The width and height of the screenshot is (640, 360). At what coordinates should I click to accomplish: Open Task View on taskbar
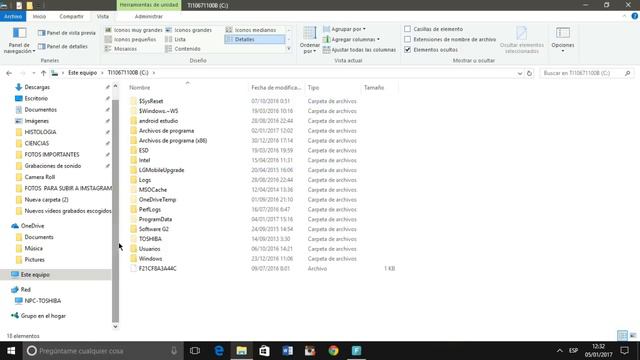[195, 351]
